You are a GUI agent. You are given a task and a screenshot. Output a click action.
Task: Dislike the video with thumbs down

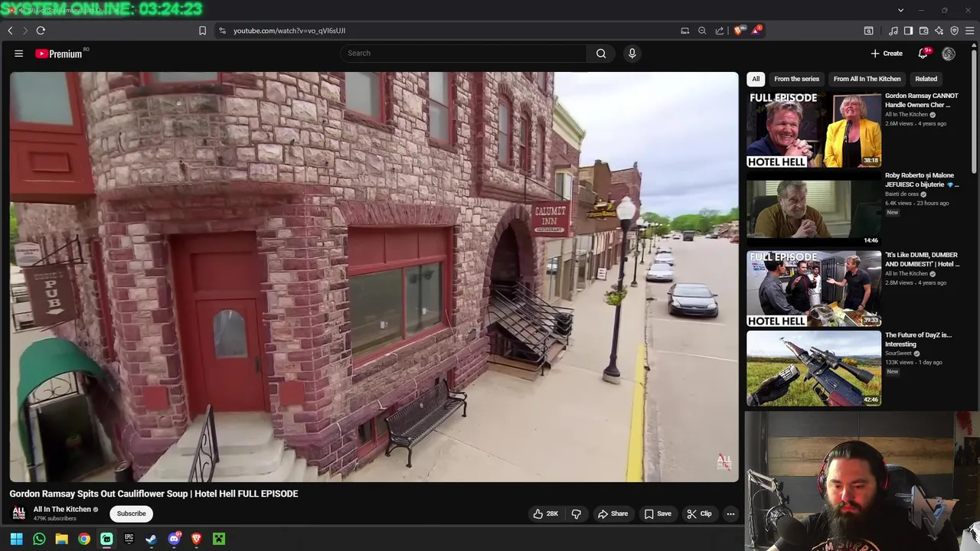tap(577, 514)
